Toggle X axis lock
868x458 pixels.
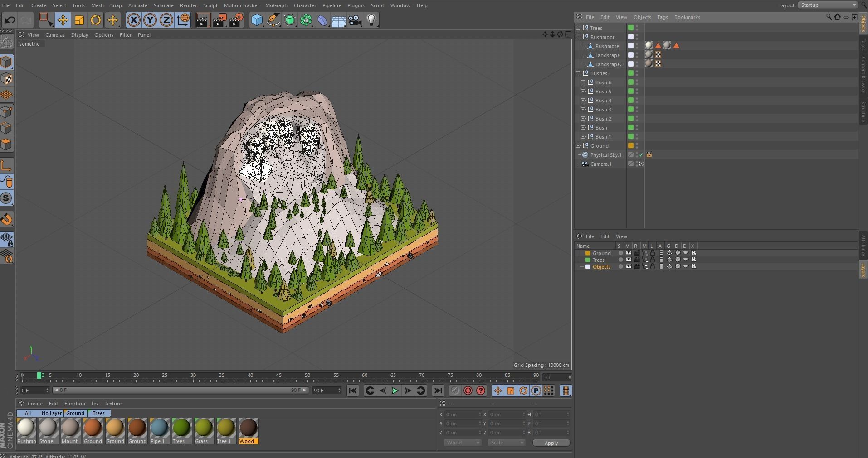pyautogui.click(x=133, y=20)
